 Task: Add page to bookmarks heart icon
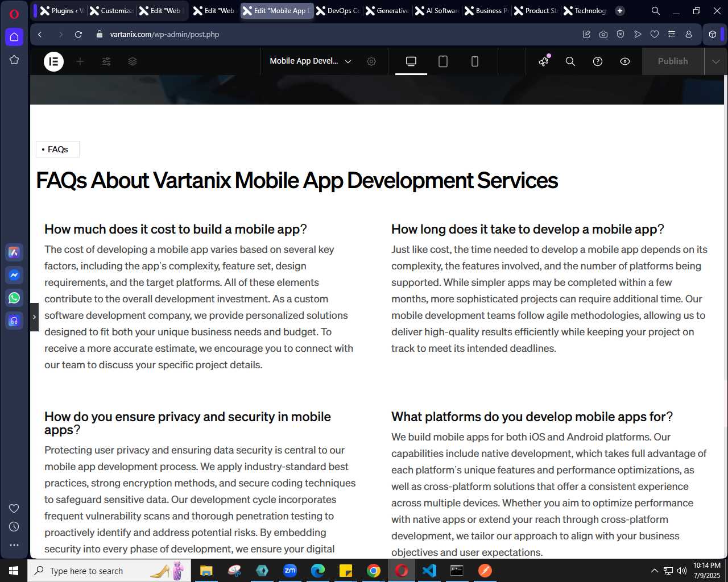[655, 34]
